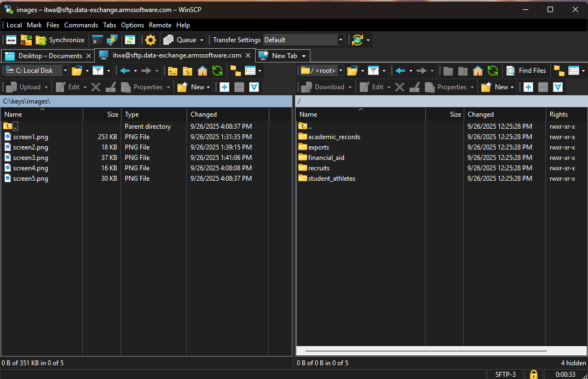Close the Desktop – Documents tab
The image size is (588, 379).
(x=89, y=56)
